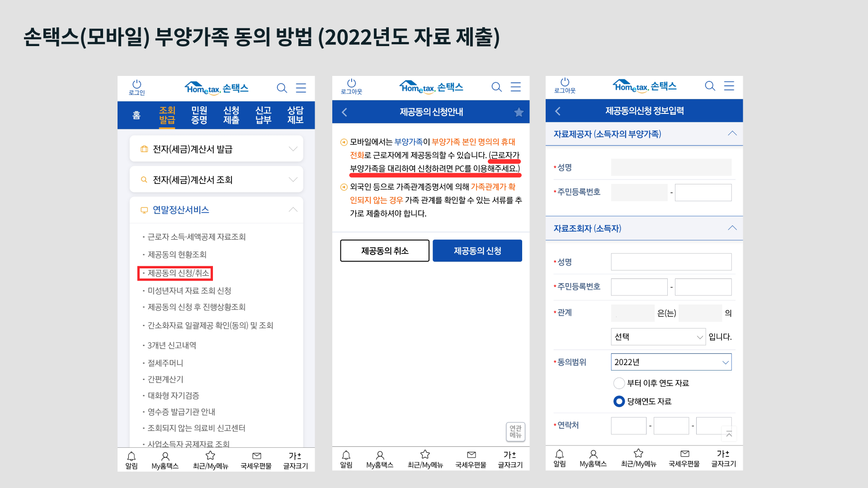
Task: Tap 제공동의 신청 button
Action: [x=477, y=251]
